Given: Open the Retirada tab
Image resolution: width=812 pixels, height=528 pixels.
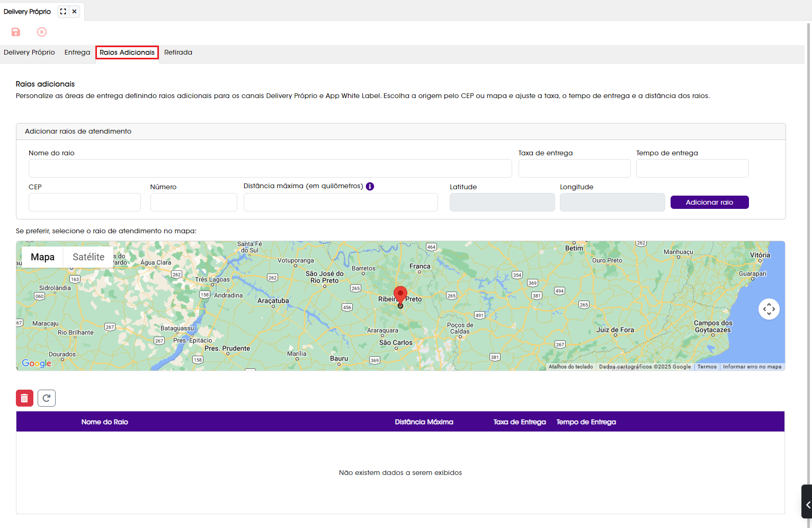Looking at the screenshot, I should click(178, 52).
